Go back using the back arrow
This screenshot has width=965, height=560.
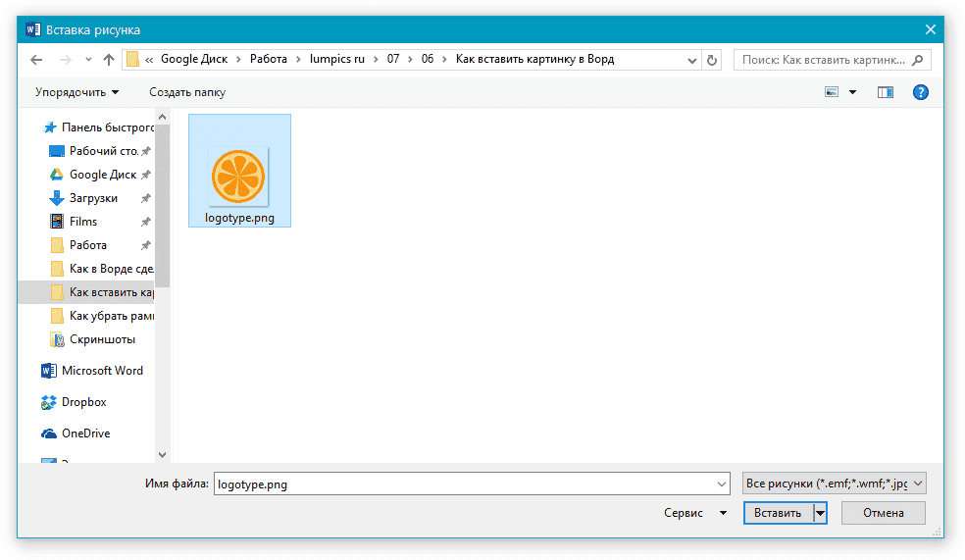pos(36,60)
